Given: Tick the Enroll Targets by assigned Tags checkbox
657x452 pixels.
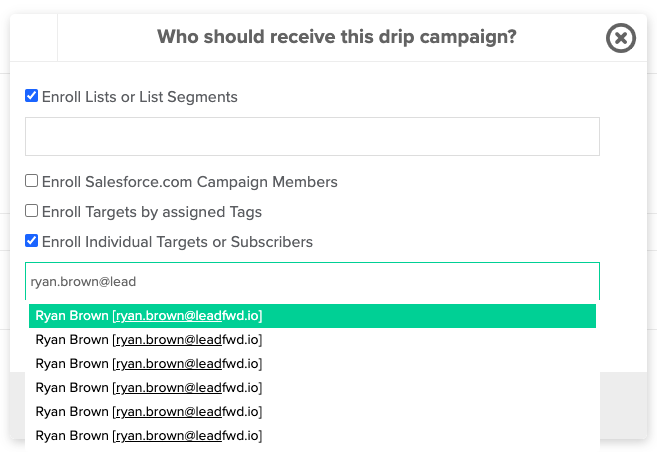Looking at the screenshot, I should coord(31,211).
